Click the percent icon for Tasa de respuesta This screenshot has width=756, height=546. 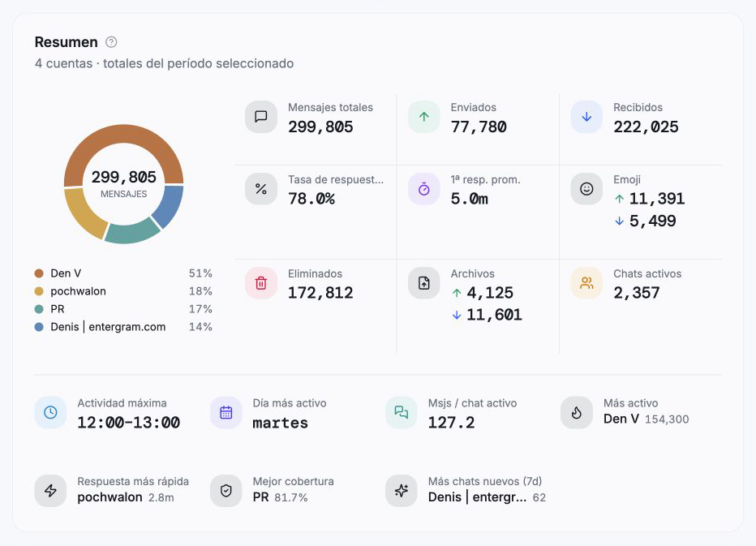point(261,189)
